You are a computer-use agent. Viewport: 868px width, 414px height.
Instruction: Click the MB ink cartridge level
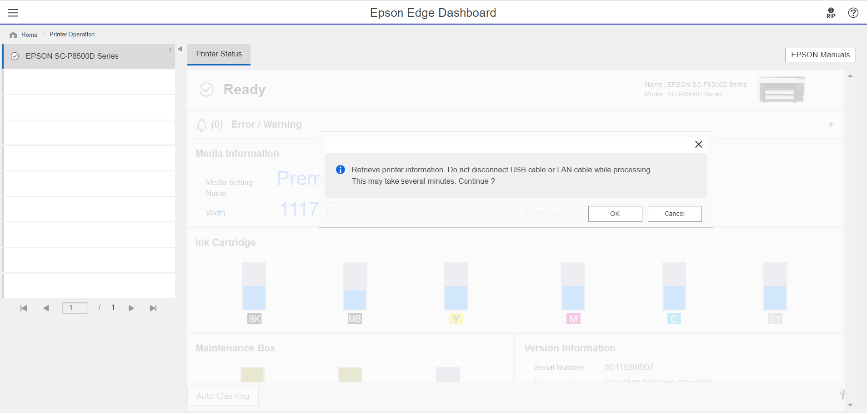pyautogui.click(x=355, y=286)
